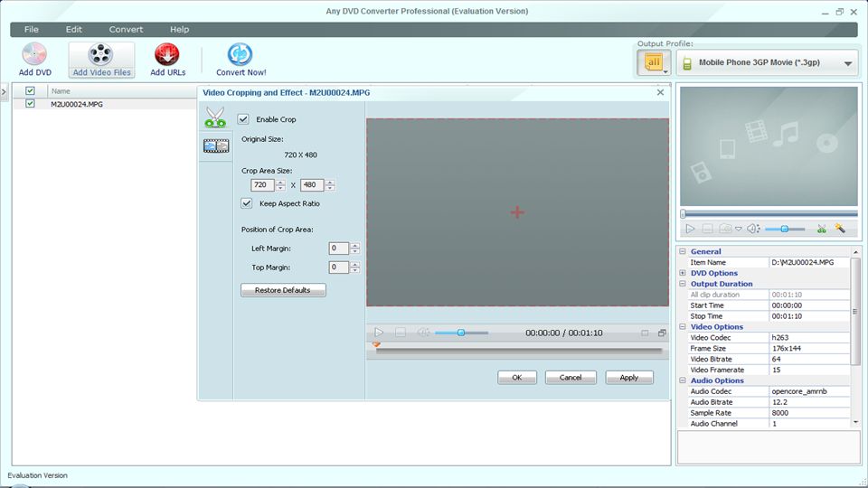Select the M2U00024.MPG file row
The image size is (868, 488).
[105, 104]
